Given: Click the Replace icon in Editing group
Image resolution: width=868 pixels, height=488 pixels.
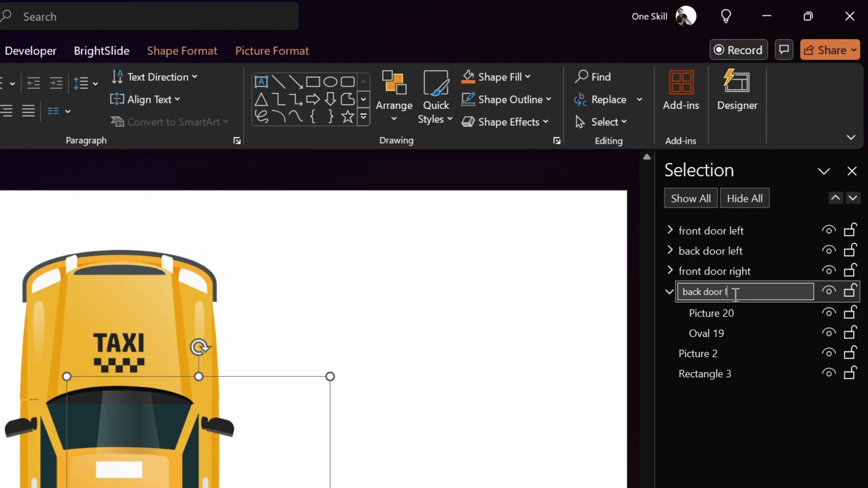Looking at the screenshot, I should 581,99.
